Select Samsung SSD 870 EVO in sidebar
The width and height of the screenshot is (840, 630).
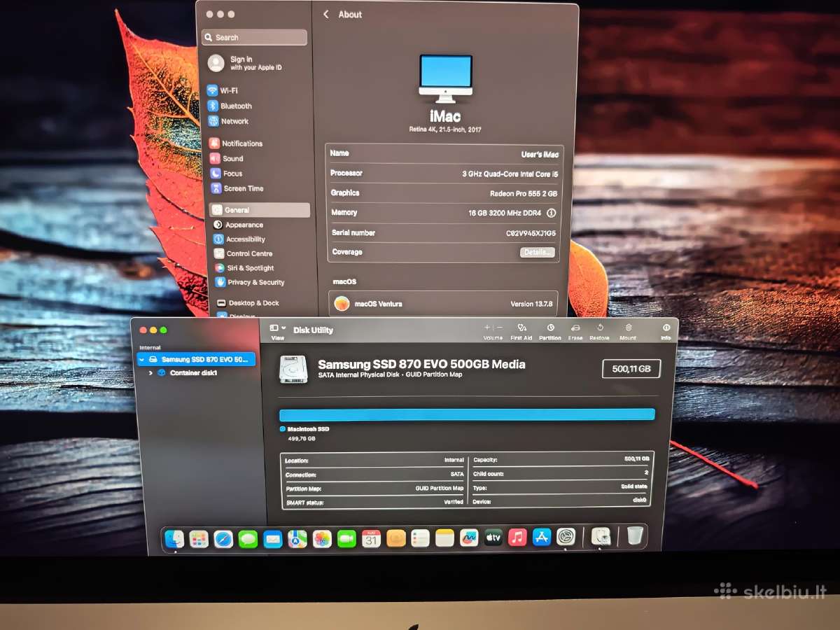(x=197, y=360)
